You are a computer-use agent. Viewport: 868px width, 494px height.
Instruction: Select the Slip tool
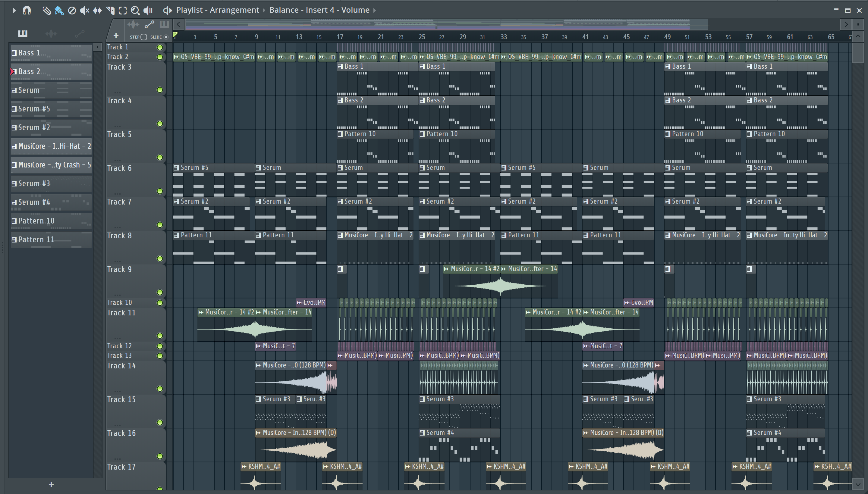tap(97, 11)
